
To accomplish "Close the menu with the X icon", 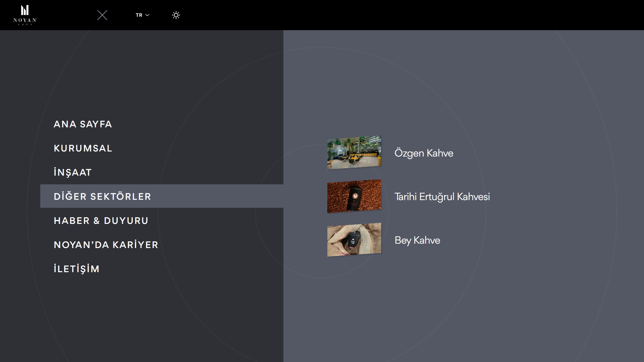I will [x=102, y=15].
